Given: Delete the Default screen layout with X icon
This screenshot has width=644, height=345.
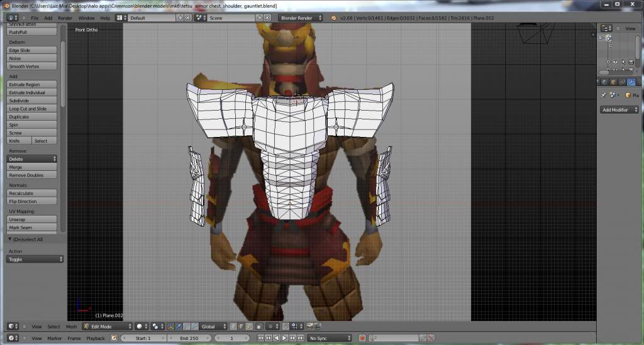Looking at the screenshot, I should (x=187, y=18).
